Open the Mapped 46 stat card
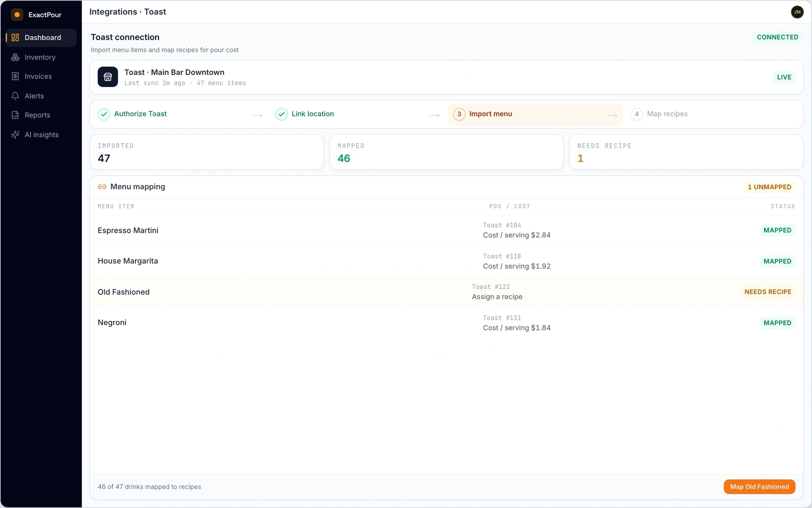812x508 pixels. [x=447, y=152]
